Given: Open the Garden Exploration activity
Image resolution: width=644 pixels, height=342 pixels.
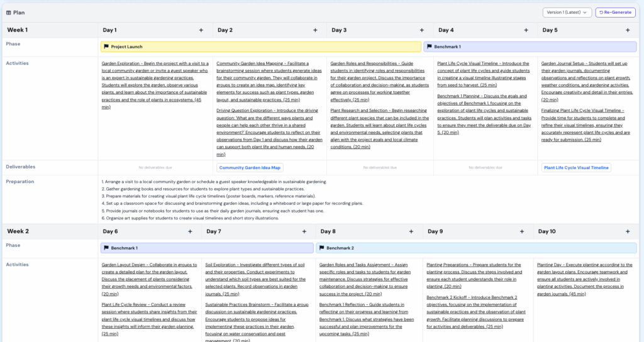Looking at the screenshot, I should pos(155,85).
